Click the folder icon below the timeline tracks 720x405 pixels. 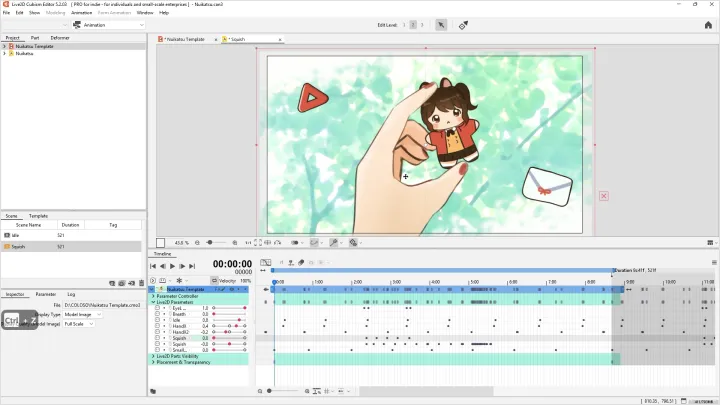point(153,391)
